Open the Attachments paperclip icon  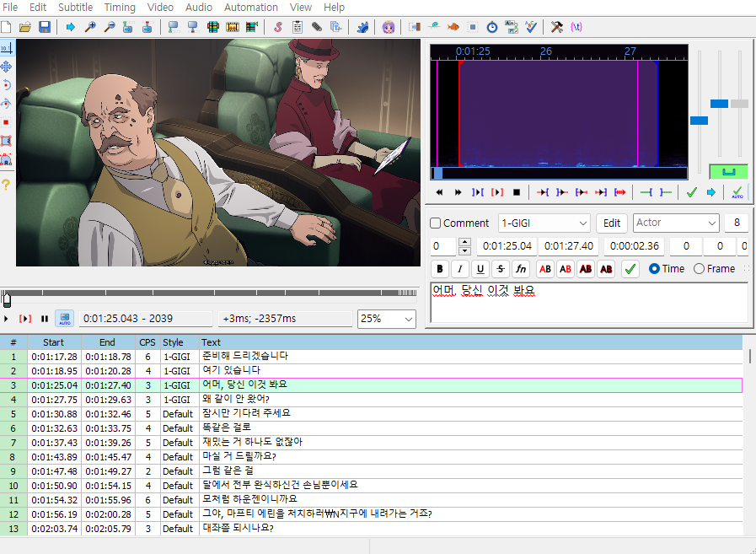pyautogui.click(x=317, y=27)
